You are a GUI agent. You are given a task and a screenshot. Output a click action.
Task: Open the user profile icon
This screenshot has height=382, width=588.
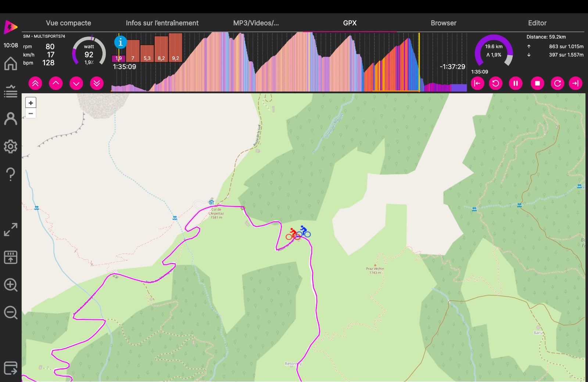(x=10, y=119)
